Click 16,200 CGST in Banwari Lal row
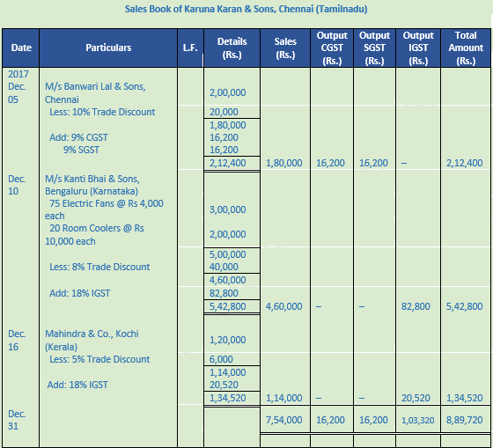 pos(330,163)
